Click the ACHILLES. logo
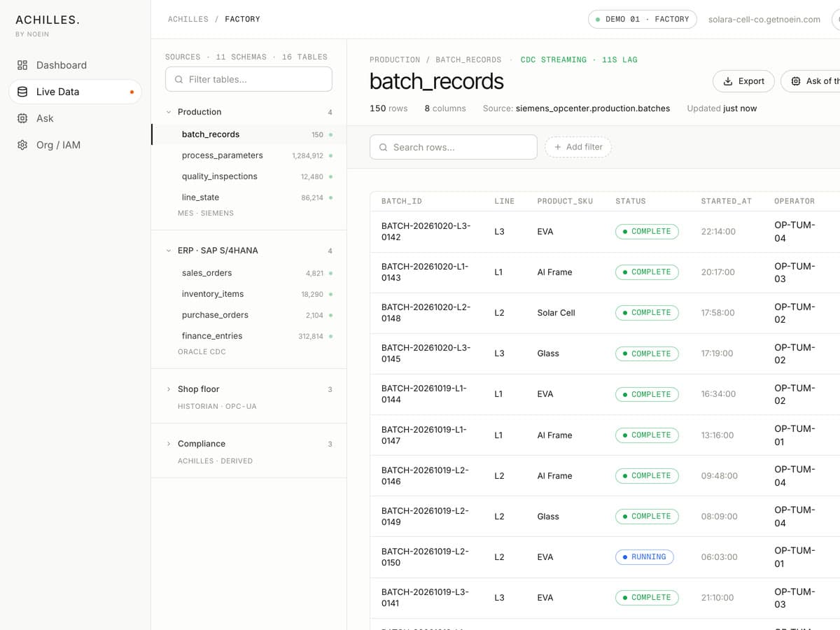This screenshot has width=840, height=630. click(x=48, y=20)
